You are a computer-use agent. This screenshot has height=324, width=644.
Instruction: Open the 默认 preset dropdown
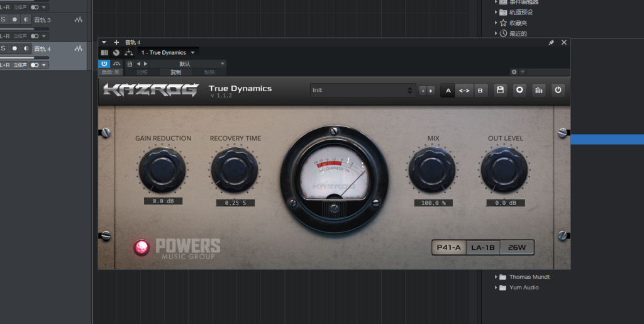click(x=187, y=64)
